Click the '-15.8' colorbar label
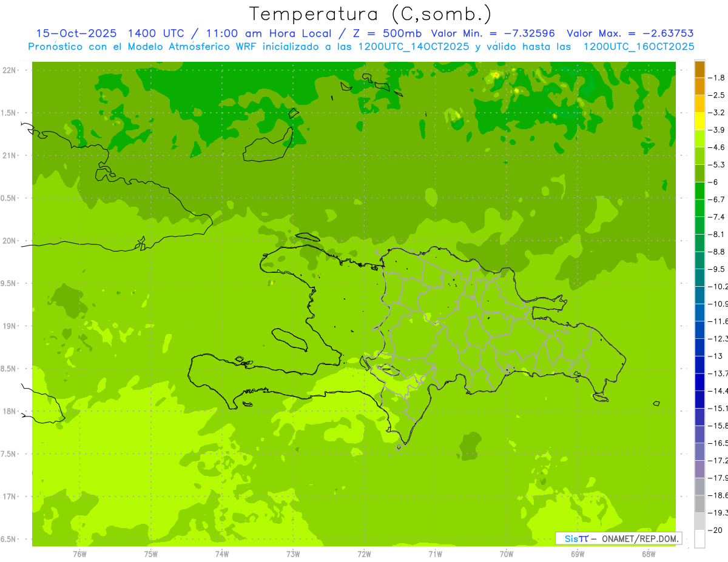The image size is (728, 562). pyautogui.click(x=718, y=426)
